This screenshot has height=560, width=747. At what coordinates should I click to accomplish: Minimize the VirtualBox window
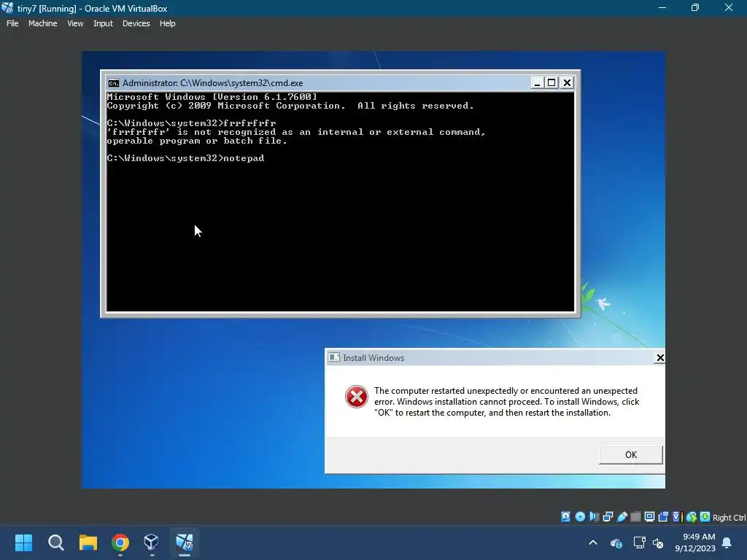pyautogui.click(x=662, y=8)
